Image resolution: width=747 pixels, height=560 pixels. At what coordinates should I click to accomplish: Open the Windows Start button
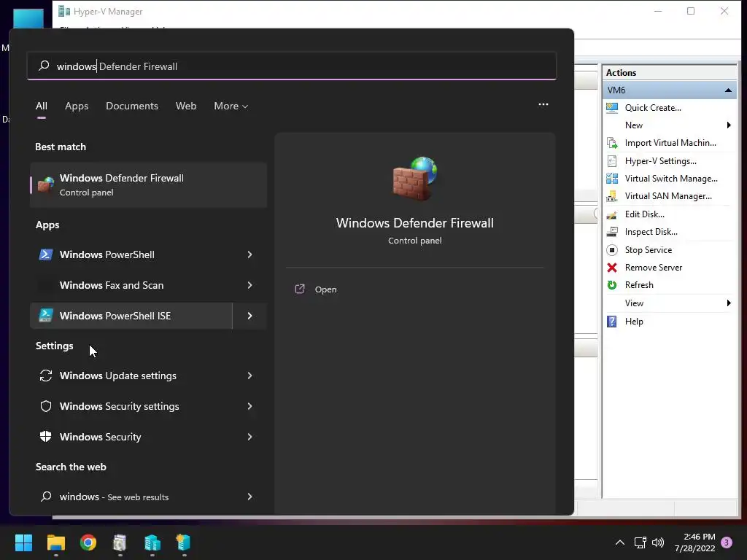(23, 542)
